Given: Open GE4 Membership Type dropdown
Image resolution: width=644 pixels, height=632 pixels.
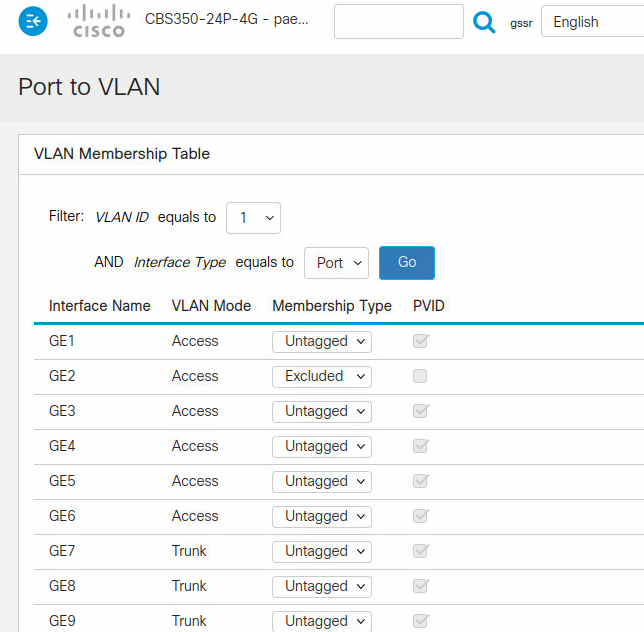Looking at the screenshot, I should tap(322, 446).
